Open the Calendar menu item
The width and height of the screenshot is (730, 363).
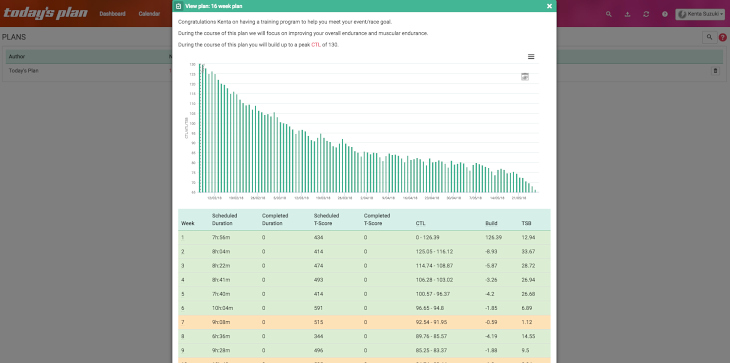pyautogui.click(x=149, y=14)
